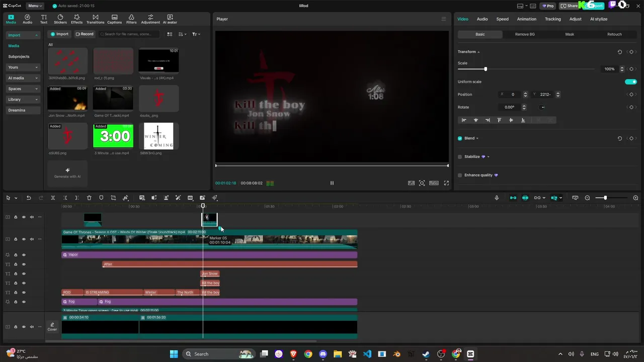644x362 pixels.
Task: Add keyframe for Scale property
Action: click(631, 69)
